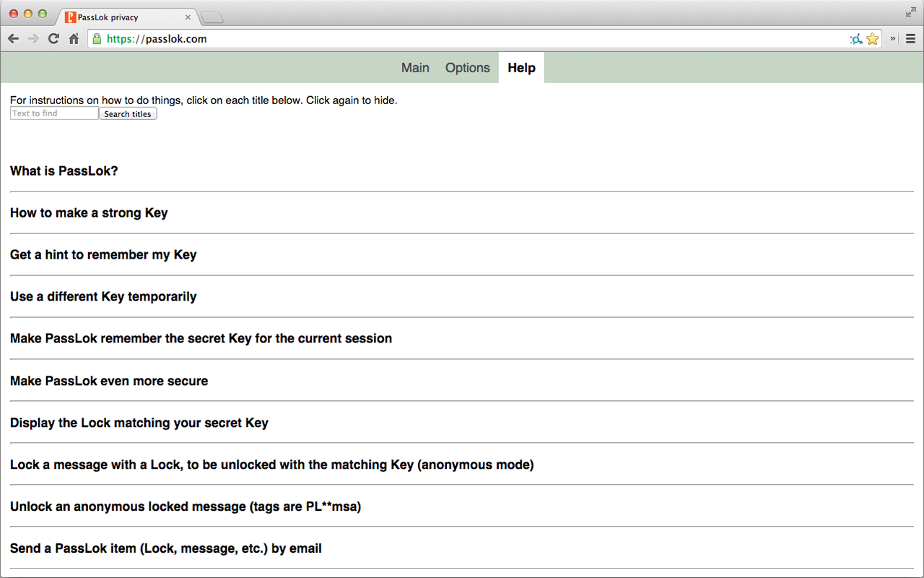The height and width of the screenshot is (578, 924).
Task: Close the PassLok privacy tab
Action: 188,17
